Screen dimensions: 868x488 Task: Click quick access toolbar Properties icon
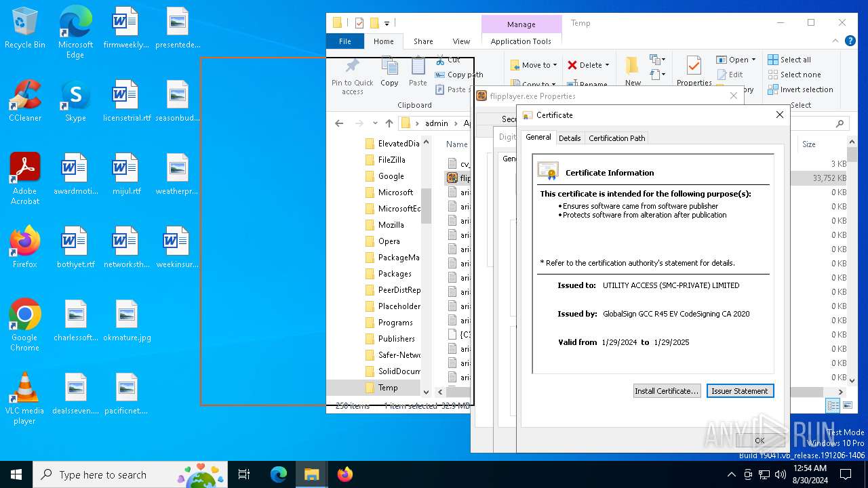359,23
